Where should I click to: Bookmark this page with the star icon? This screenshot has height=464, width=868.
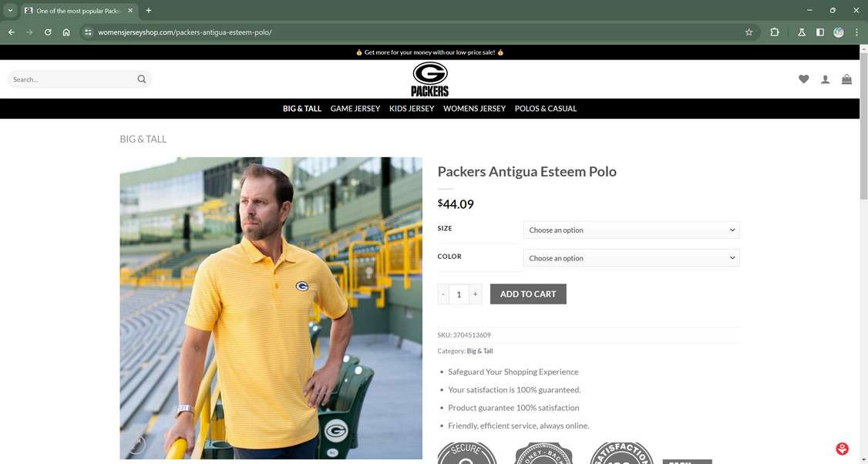tap(749, 32)
